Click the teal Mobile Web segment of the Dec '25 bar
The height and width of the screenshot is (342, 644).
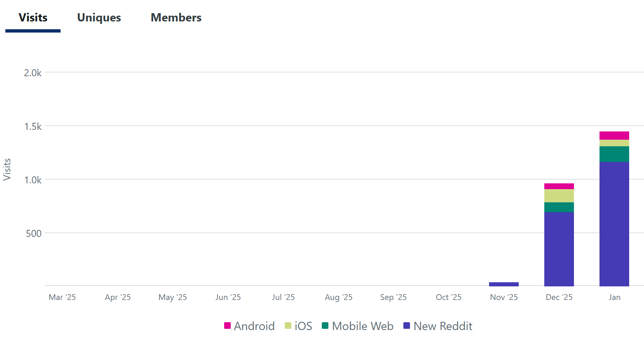pos(559,208)
